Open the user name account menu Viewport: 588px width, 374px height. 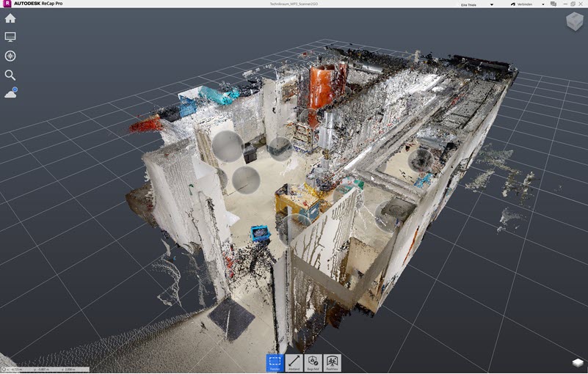[x=468, y=4]
